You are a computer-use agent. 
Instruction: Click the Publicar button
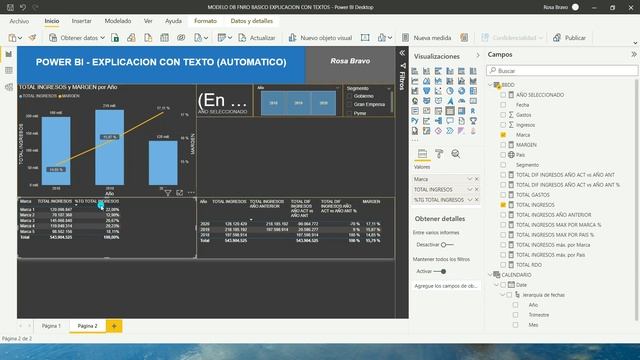[570, 38]
